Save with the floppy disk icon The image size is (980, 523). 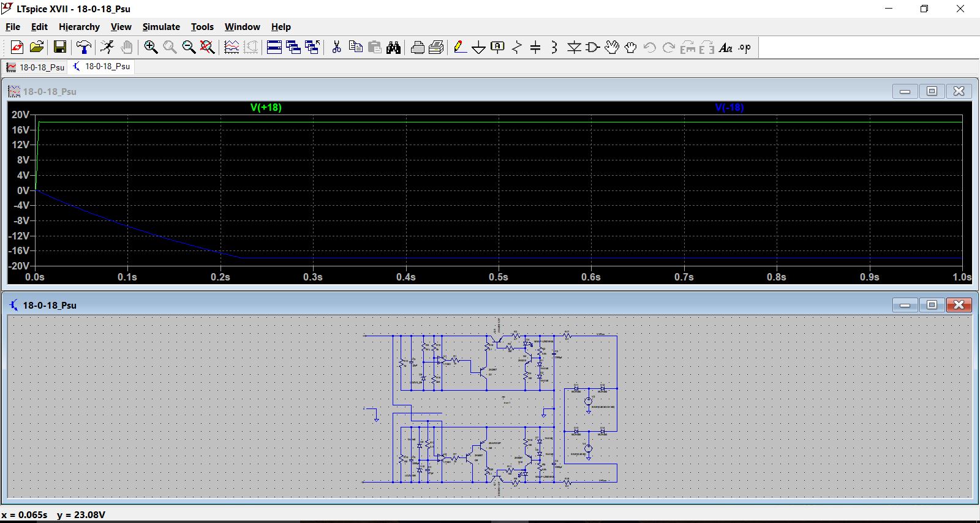60,47
